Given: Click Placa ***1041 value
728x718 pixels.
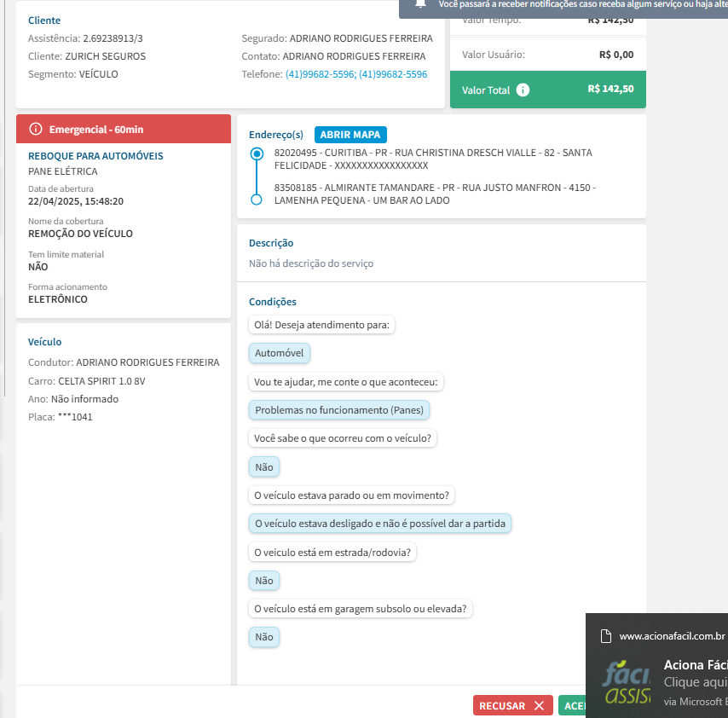Looking at the screenshot, I should 75,417.
